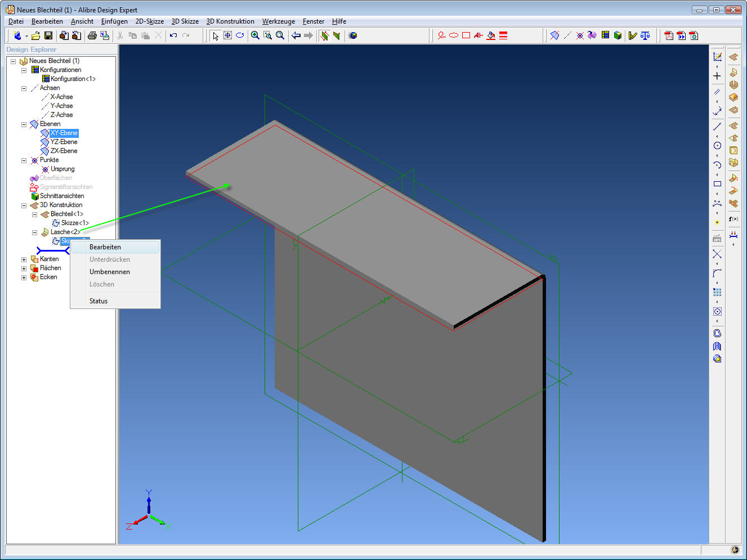The width and height of the screenshot is (747, 560).
Task: Click the Zoom to fit icon
Action: pos(280,35)
